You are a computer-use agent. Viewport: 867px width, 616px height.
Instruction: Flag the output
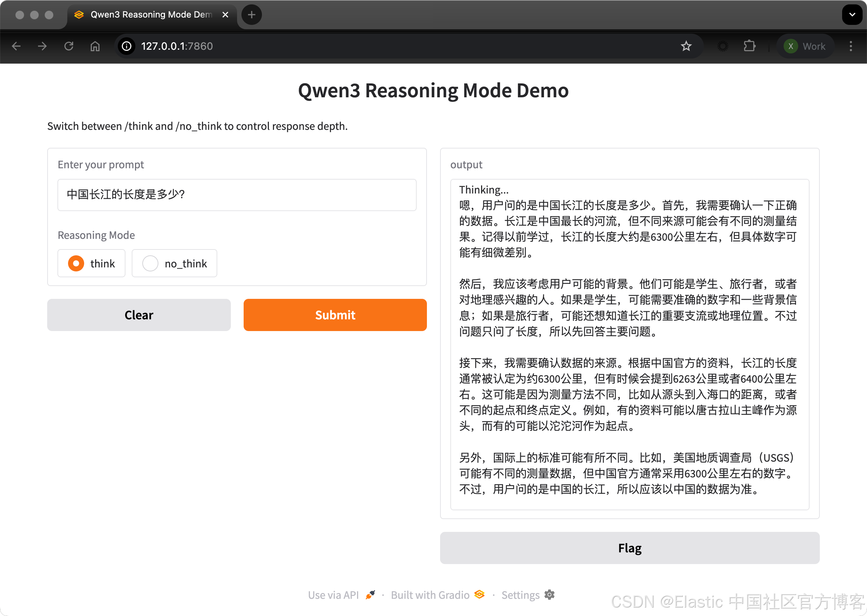pyautogui.click(x=630, y=548)
